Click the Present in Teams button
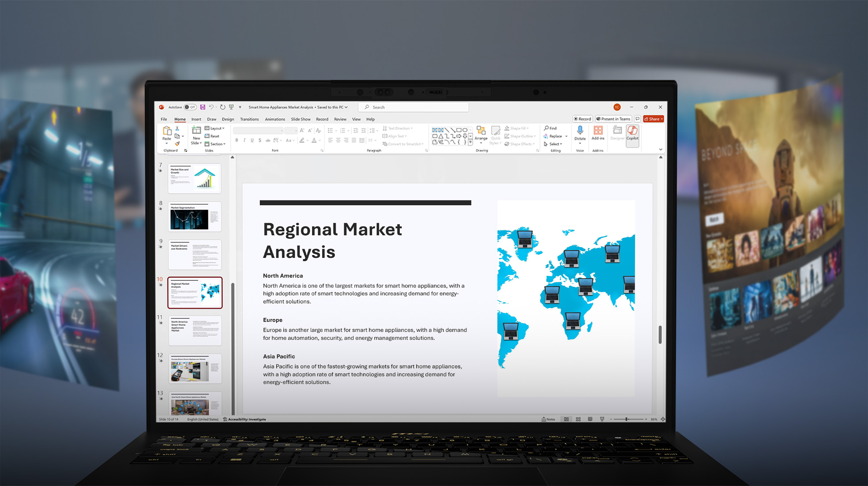This screenshot has width=868, height=486. pyautogui.click(x=613, y=119)
